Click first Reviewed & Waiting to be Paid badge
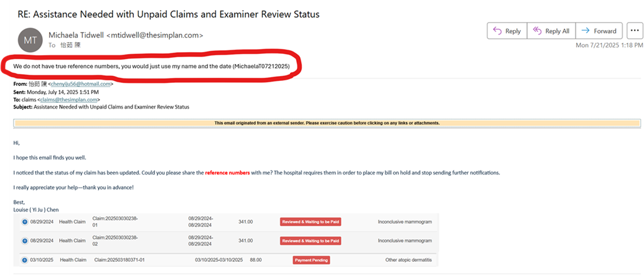 311,222
